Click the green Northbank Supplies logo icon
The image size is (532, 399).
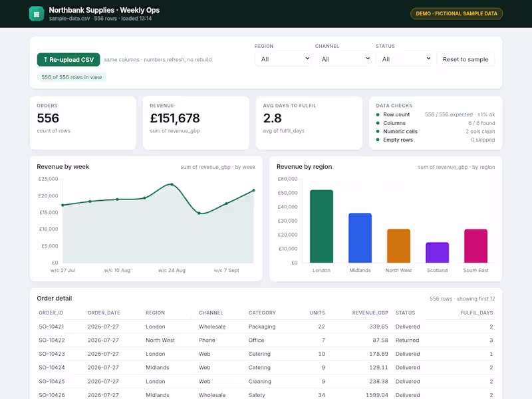37,14
